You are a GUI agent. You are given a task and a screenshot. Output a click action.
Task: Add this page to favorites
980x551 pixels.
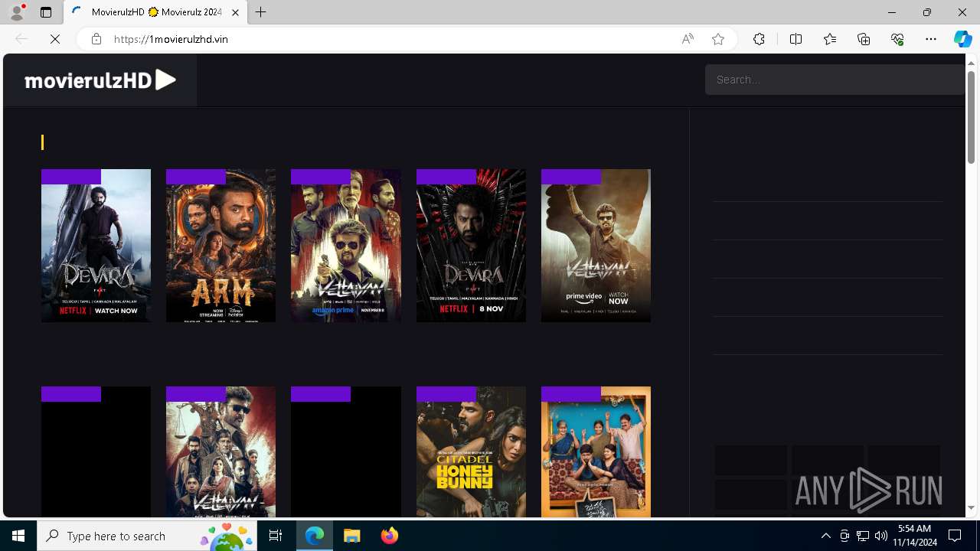pos(718,39)
